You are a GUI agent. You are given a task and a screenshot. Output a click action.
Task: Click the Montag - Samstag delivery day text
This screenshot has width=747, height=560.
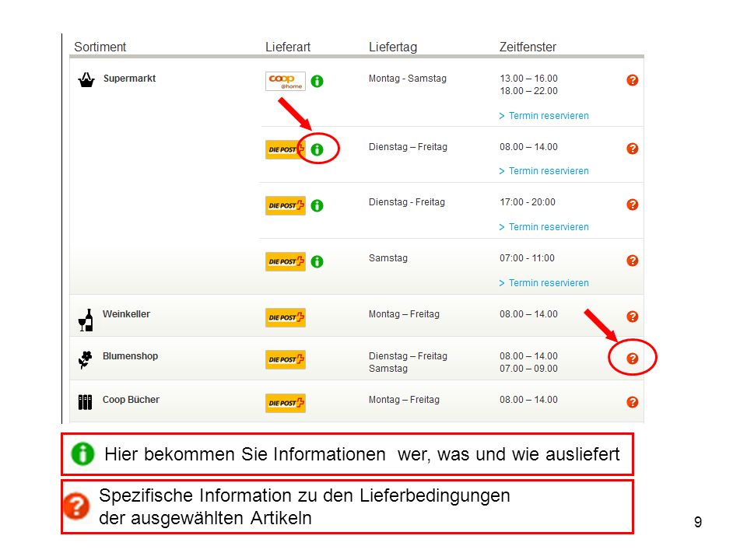click(407, 79)
